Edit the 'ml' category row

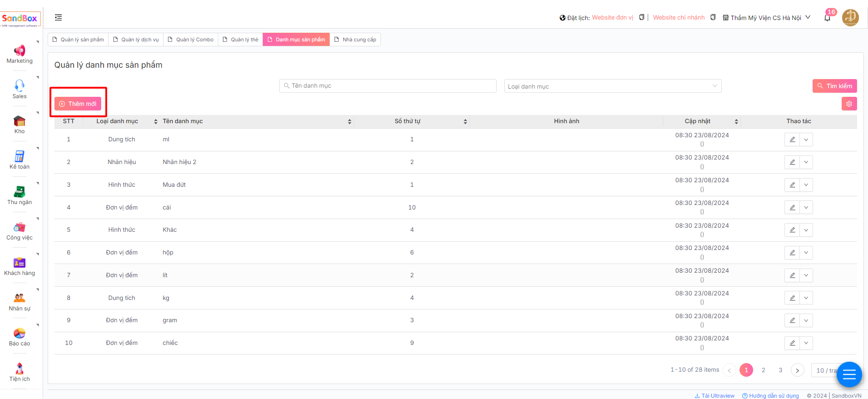[792, 140]
